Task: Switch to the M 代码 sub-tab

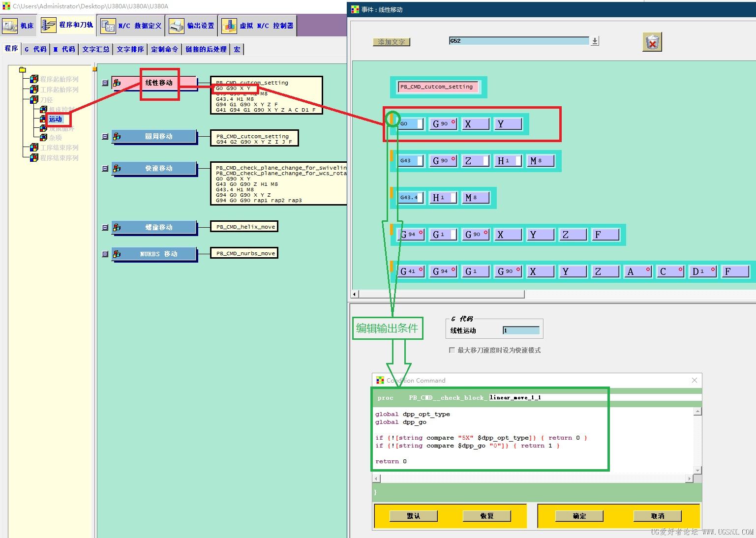Action: click(64, 49)
